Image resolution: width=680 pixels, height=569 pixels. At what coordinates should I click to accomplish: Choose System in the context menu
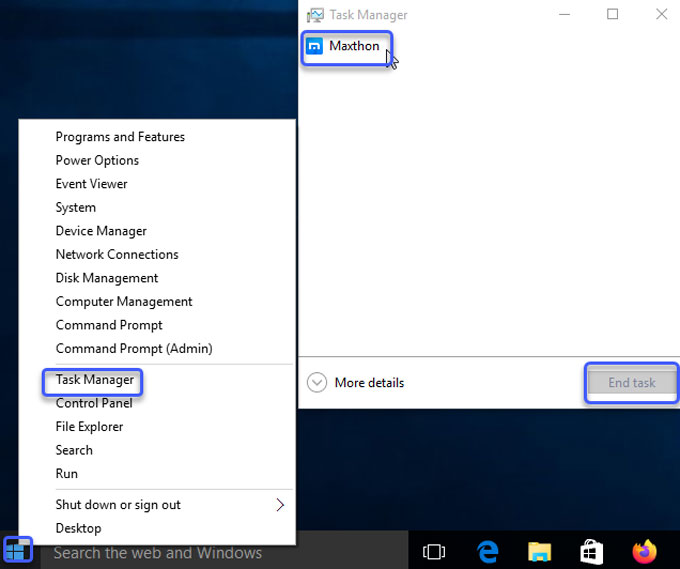tap(76, 207)
